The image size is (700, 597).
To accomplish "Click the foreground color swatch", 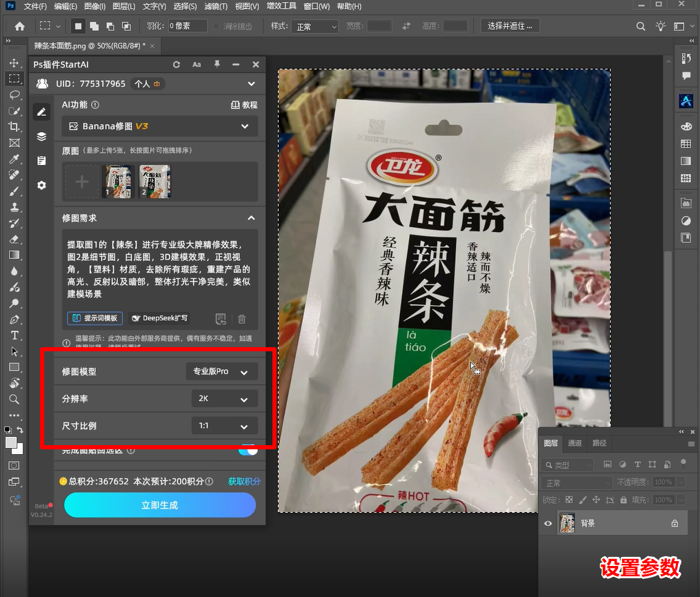I will pos(11,442).
